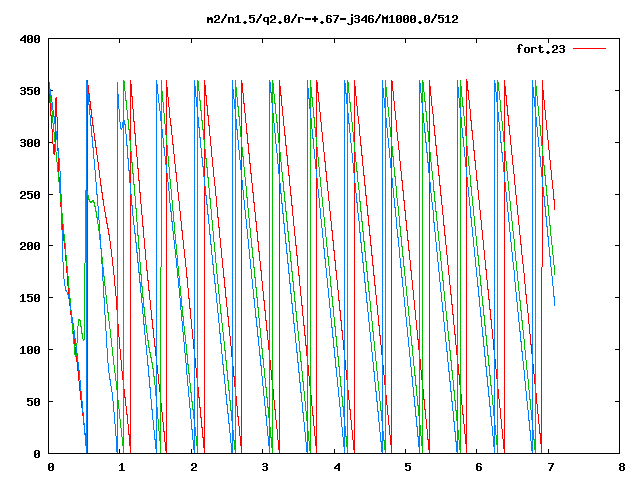
Task: Click the y-axis label 400
Action: coord(30,39)
